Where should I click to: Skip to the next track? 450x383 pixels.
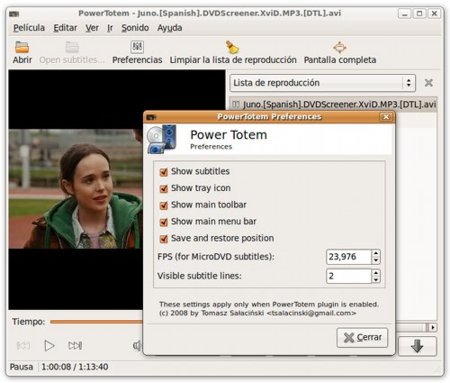tap(75, 346)
